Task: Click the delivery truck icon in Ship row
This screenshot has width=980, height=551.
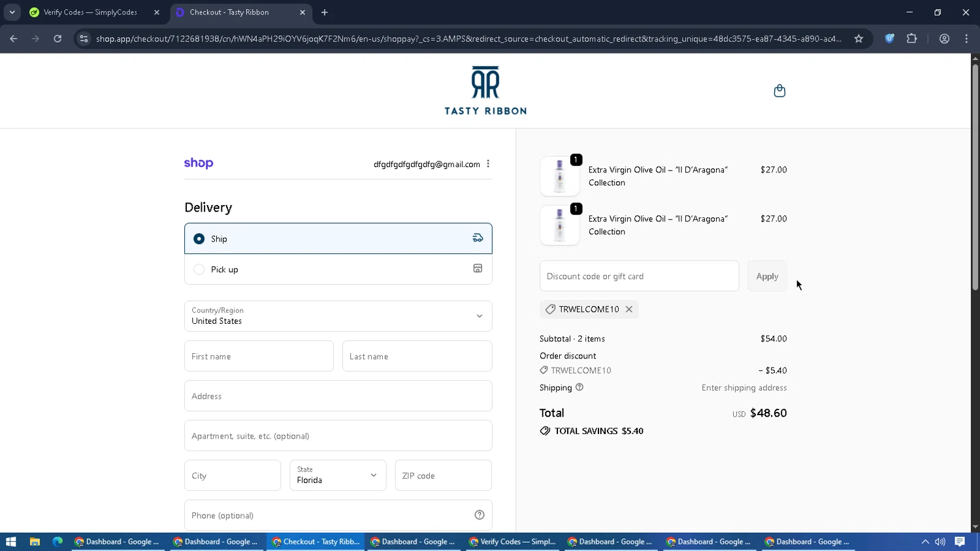Action: pyautogui.click(x=478, y=238)
